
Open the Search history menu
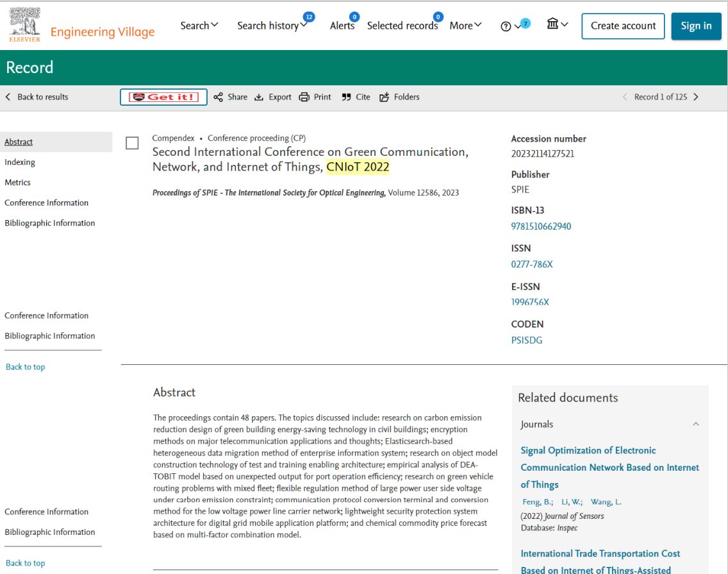click(272, 26)
